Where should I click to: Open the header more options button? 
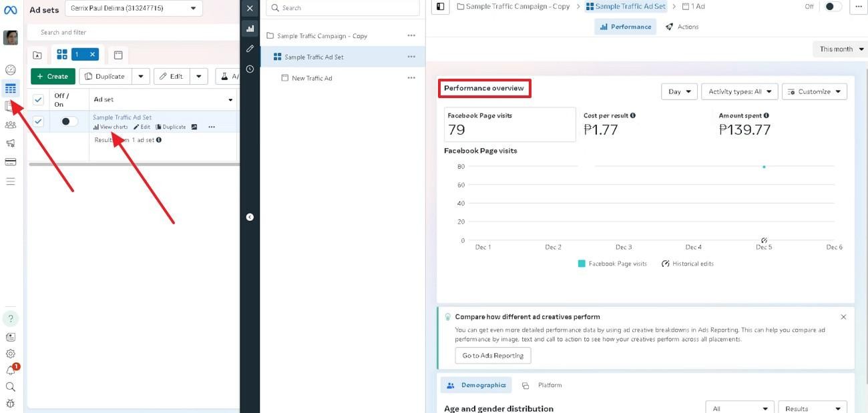click(859, 6)
